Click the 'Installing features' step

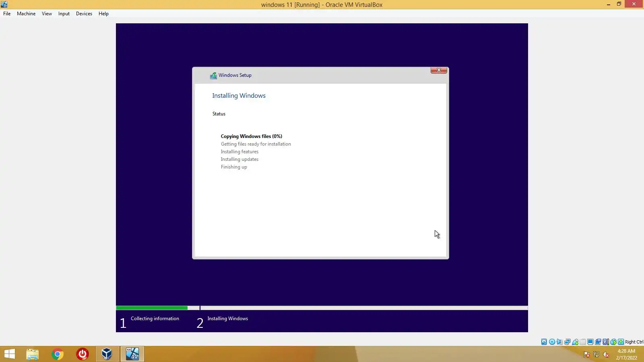(239, 152)
